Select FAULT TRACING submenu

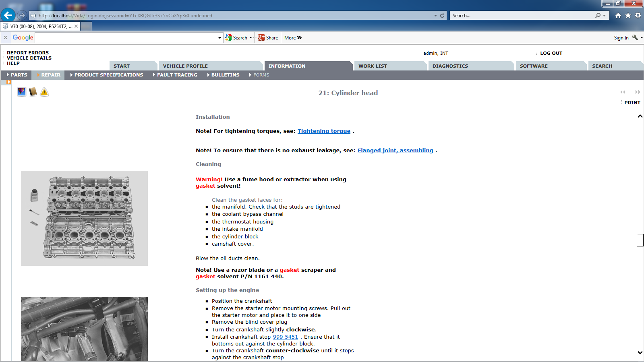click(177, 75)
